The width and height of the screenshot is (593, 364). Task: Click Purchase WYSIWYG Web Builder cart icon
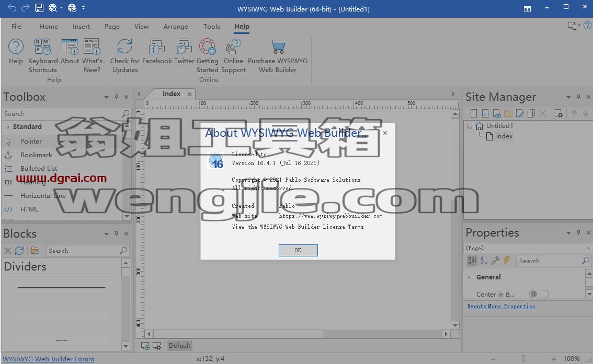(278, 46)
